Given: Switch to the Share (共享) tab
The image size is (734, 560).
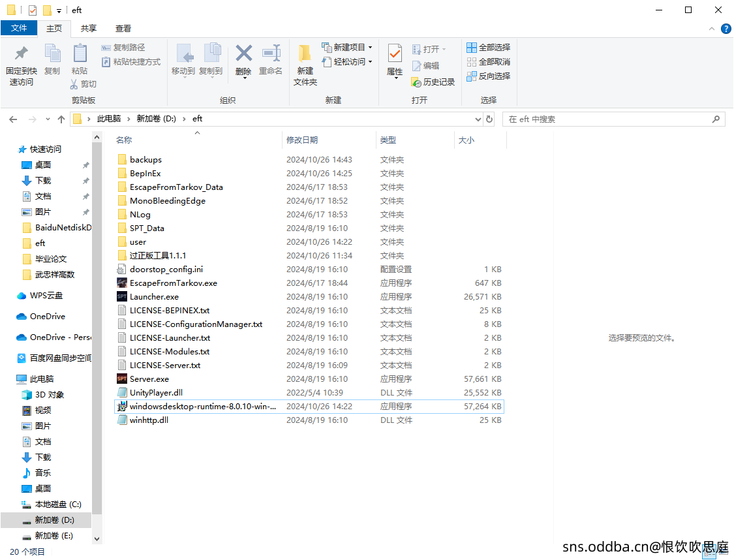Looking at the screenshot, I should (89, 29).
